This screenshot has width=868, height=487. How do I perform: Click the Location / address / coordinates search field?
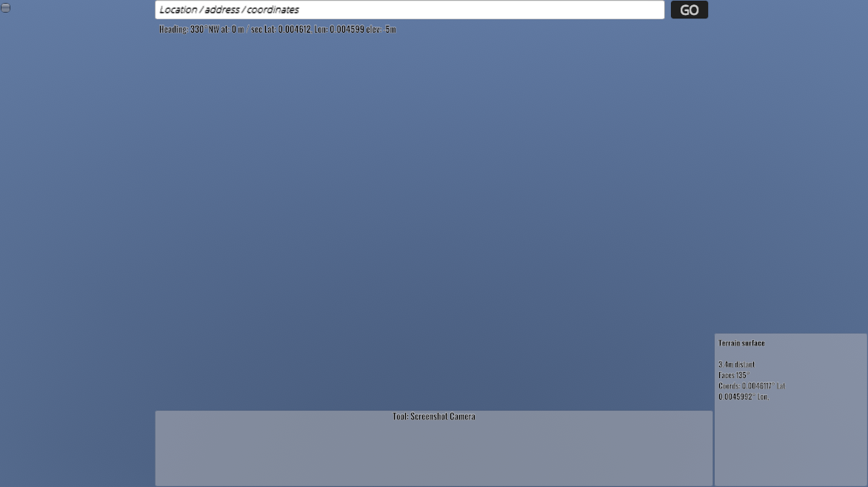tap(409, 10)
